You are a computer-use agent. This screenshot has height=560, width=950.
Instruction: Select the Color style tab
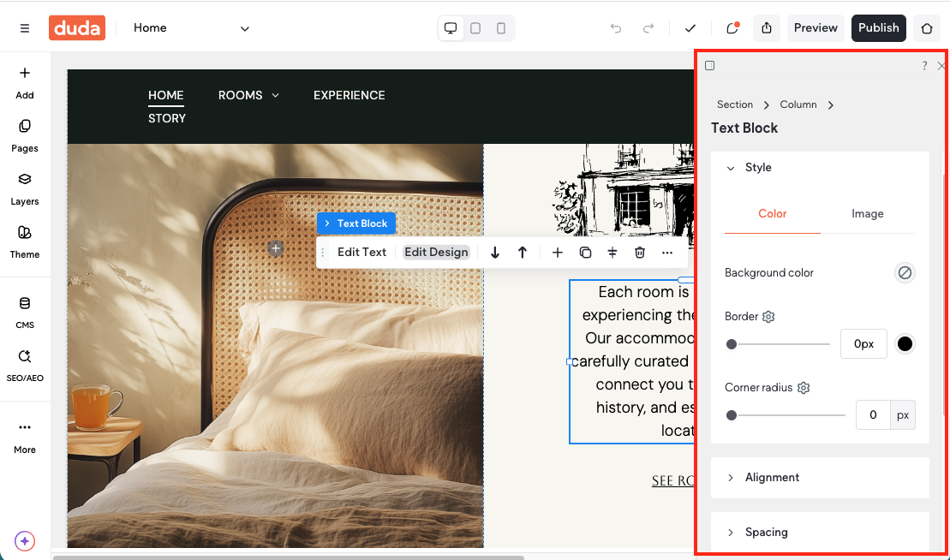pos(772,214)
